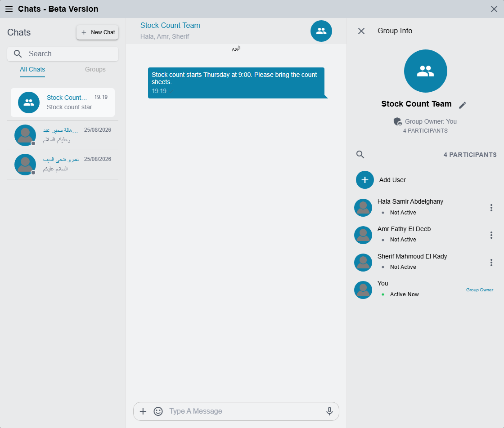Click the Stock Count group avatar in chat list
The width and height of the screenshot is (504, 428).
tap(29, 103)
